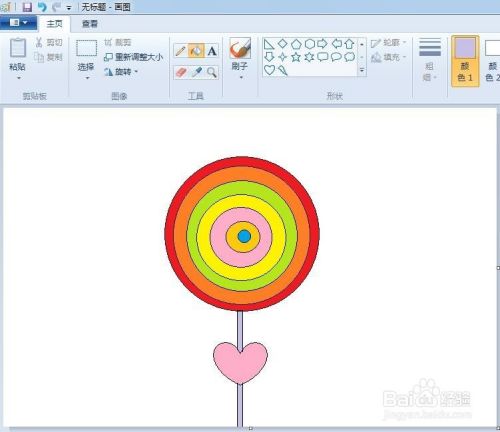This screenshot has width=500, height=432.
Task: Click the blue center dot of lollipop
Action: [x=244, y=236]
